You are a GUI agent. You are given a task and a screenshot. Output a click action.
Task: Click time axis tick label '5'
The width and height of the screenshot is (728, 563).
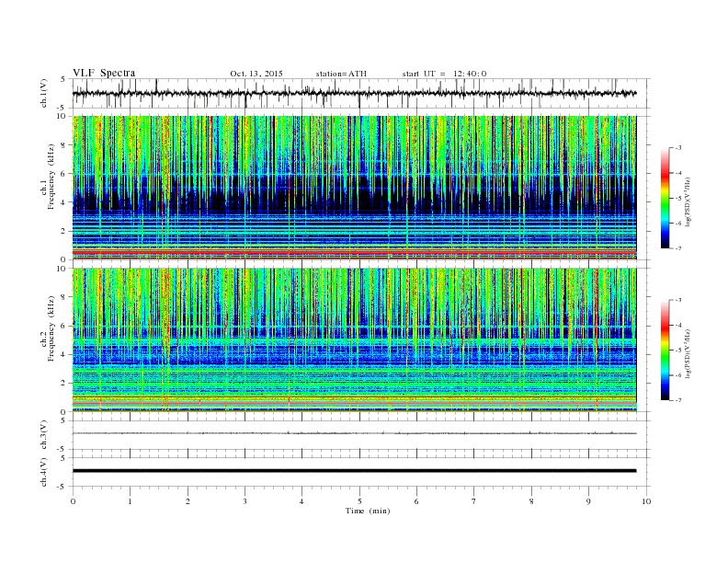[x=359, y=501]
